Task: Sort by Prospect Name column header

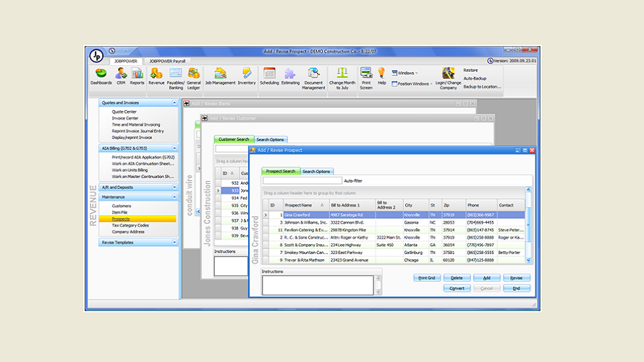Action: [x=306, y=205]
